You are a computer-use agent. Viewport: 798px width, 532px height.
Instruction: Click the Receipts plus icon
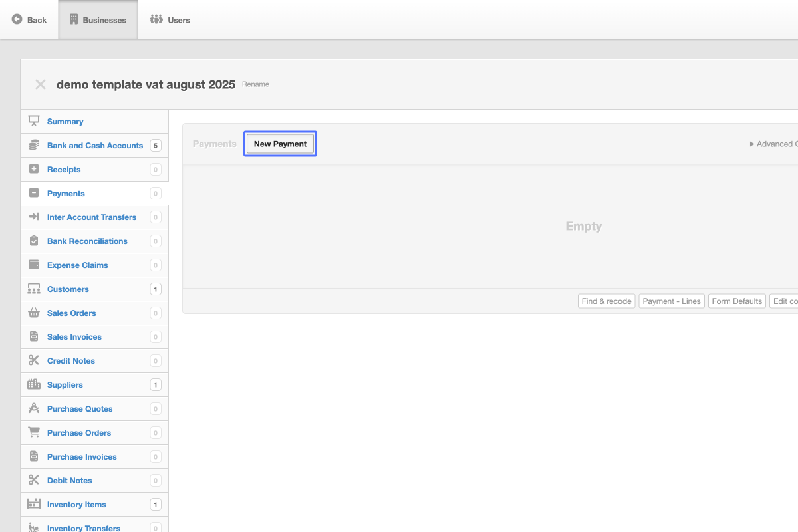(34, 169)
